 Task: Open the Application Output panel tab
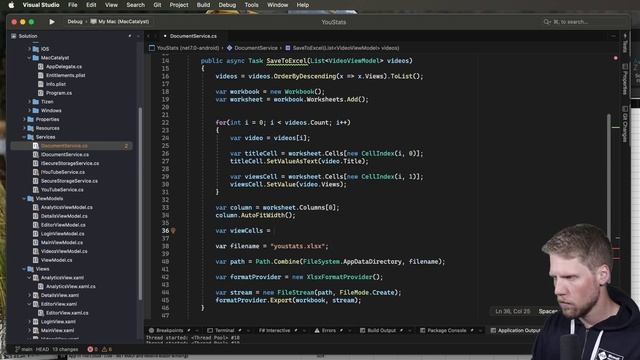[516, 330]
